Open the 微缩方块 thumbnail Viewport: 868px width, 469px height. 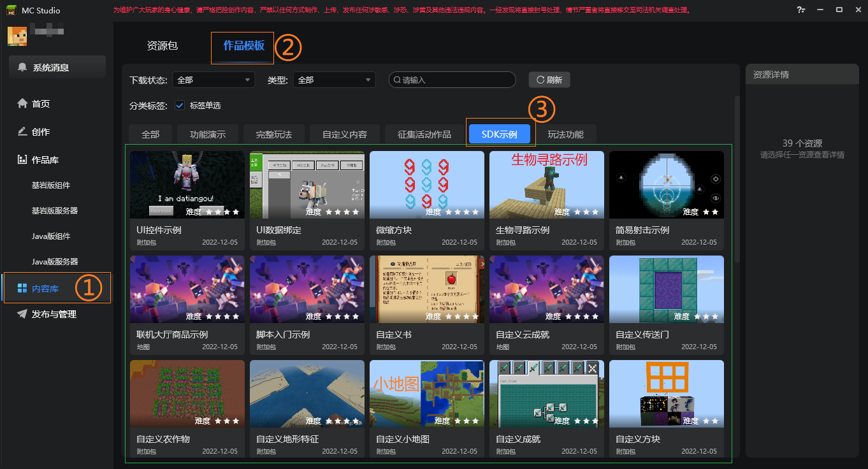pos(427,185)
